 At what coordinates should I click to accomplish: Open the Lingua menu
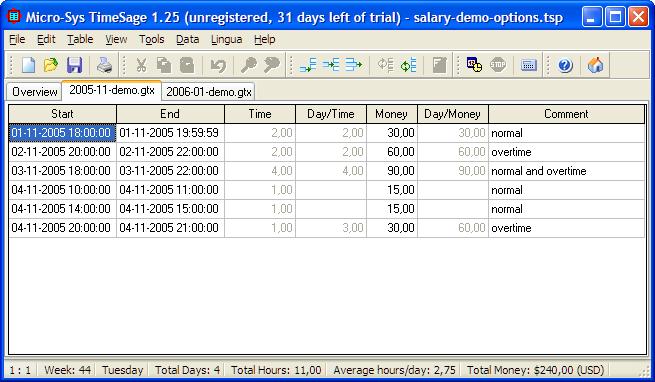226,39
